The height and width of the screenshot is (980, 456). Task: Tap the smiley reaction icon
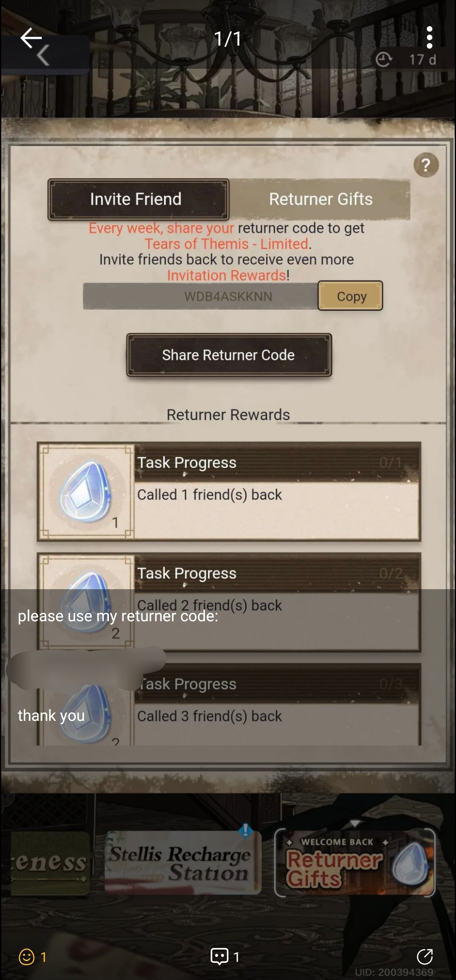[x=27, y=957]
